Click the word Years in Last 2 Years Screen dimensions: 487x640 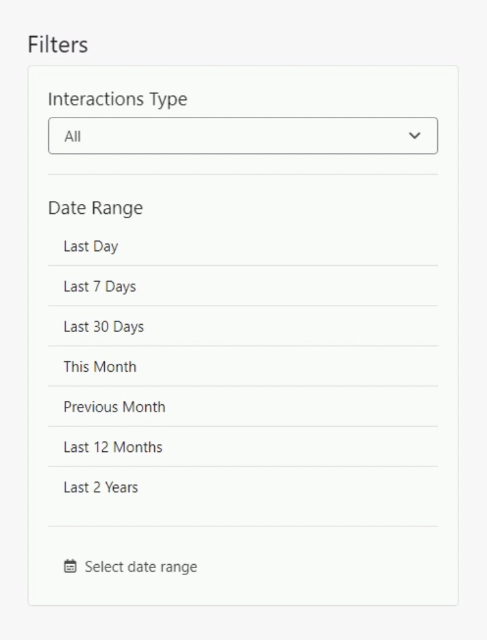click(x=122, y=487)
